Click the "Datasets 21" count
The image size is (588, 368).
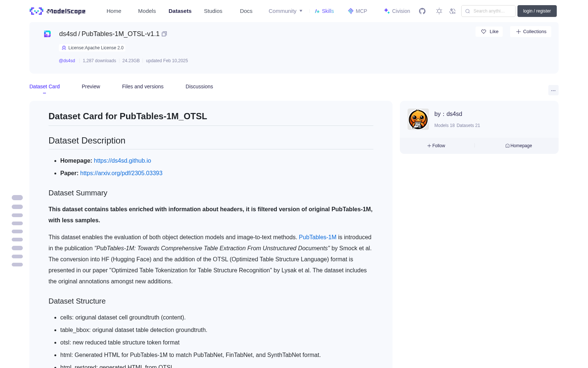(x=468, y=125)
